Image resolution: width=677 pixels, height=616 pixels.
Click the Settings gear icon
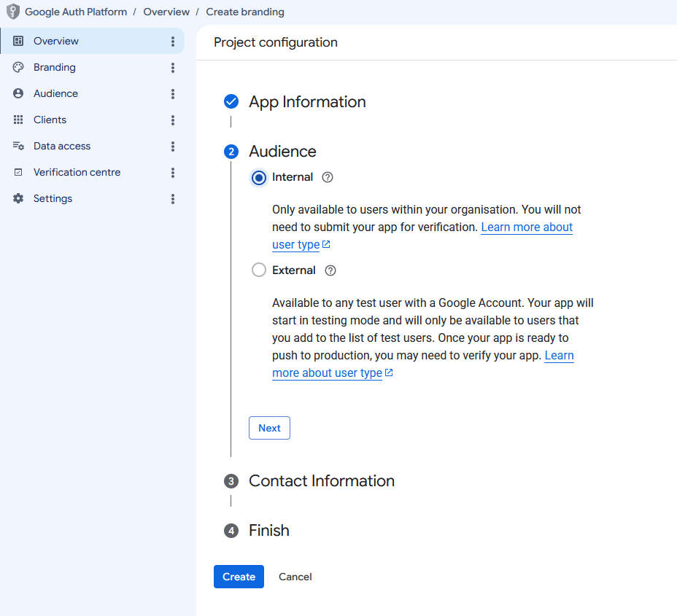coord(18,198)
